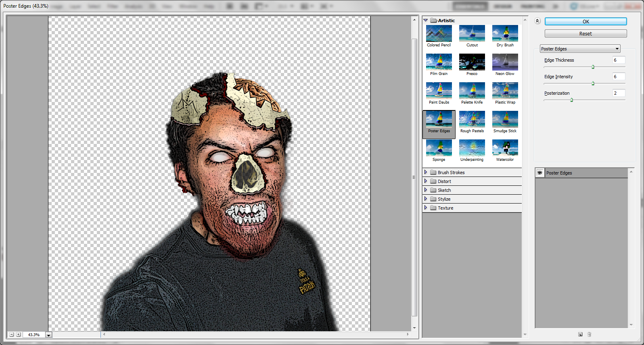
Task: Open the Poster Edges filter dropdown
Action: (x=580, y=49)
